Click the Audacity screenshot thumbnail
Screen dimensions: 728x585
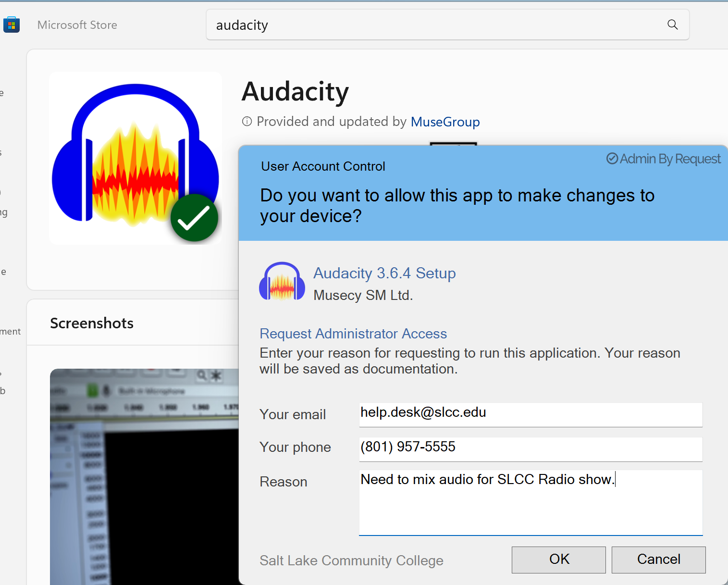144,476
